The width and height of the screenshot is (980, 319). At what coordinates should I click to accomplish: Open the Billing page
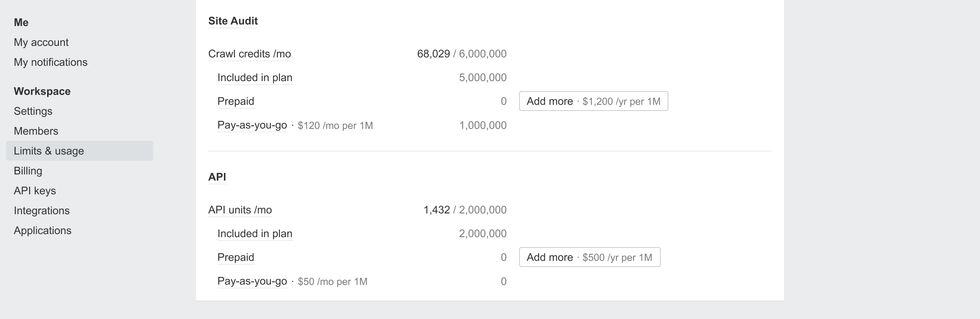pyautogui.click(x=28, y=171)
